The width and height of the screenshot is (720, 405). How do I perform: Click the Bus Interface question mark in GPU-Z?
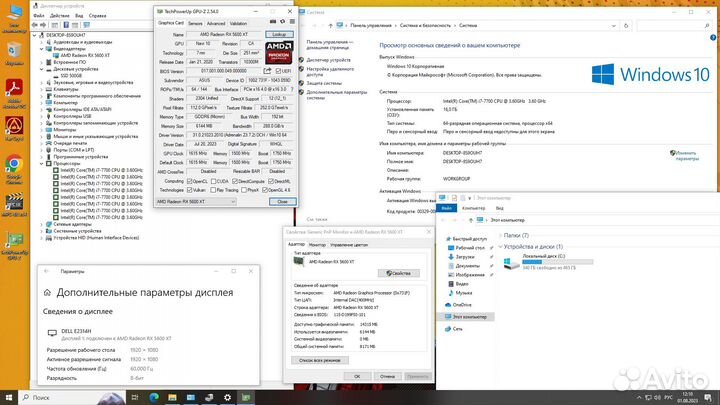pyautogui.click(x=292, y=89)
